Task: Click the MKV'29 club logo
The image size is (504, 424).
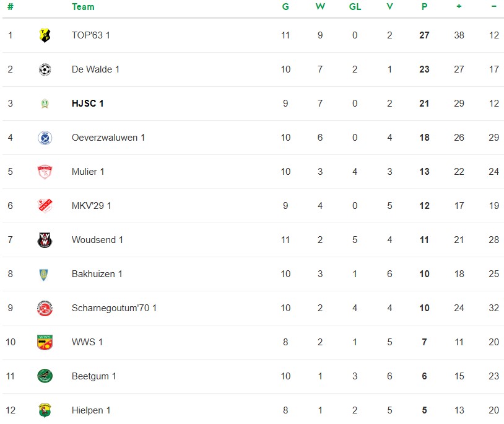Action: coord(45,206)
